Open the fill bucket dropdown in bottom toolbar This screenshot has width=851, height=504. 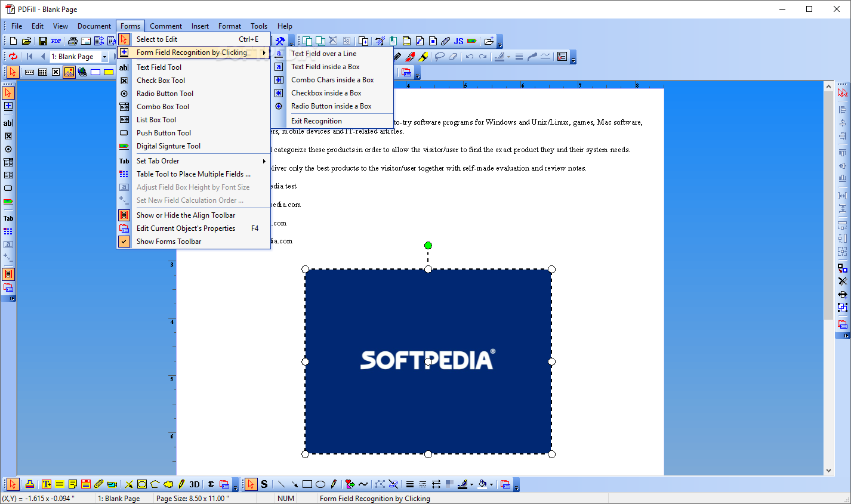click(x=491, y=484)
